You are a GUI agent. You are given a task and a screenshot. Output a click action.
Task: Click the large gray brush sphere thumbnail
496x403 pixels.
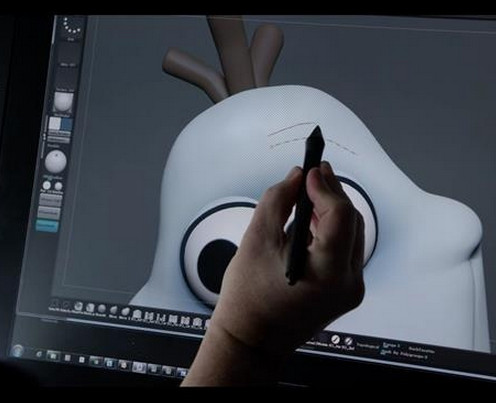[x=56, y=161]
